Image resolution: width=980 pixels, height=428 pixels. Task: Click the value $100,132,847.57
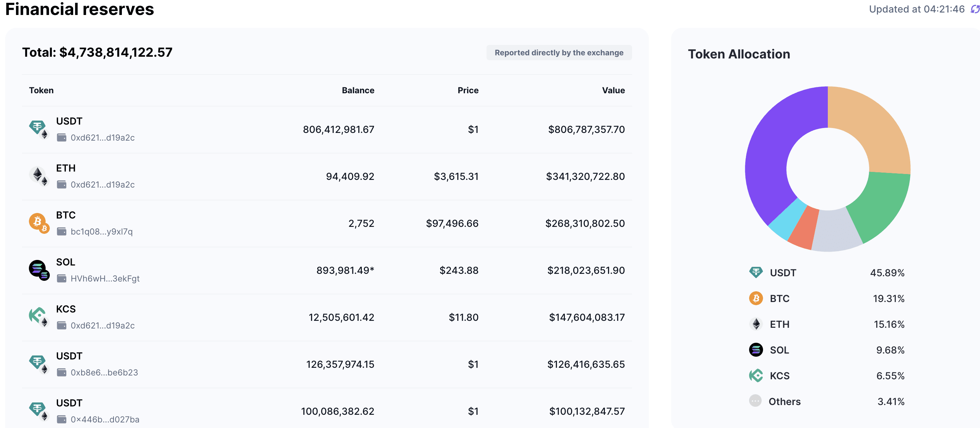pos(586,411)
